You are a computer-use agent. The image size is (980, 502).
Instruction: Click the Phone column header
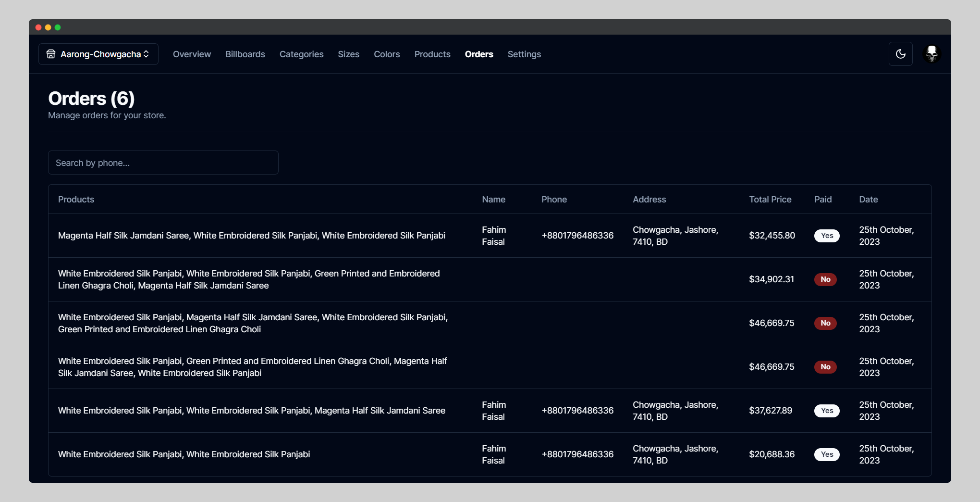point(554,200)
